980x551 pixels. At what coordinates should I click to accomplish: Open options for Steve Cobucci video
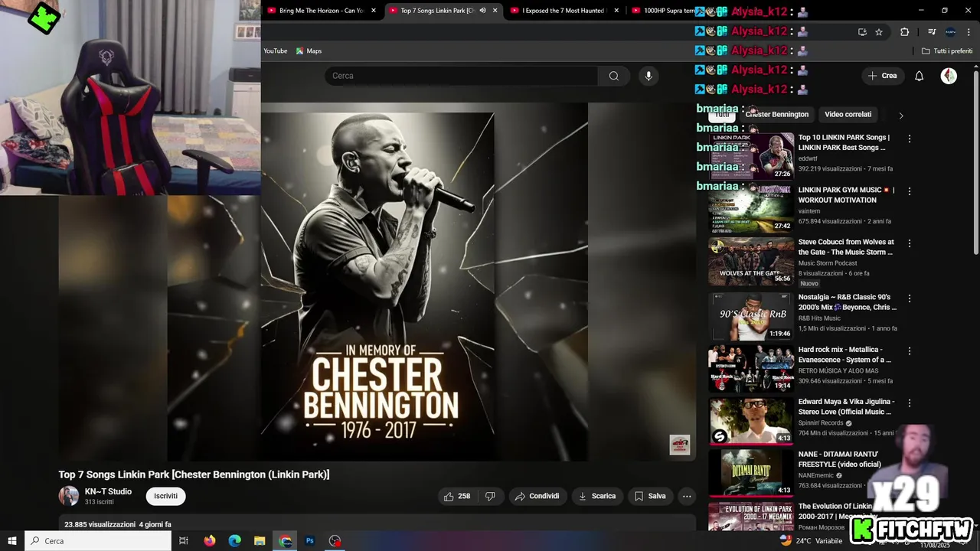tap(910, 243)
